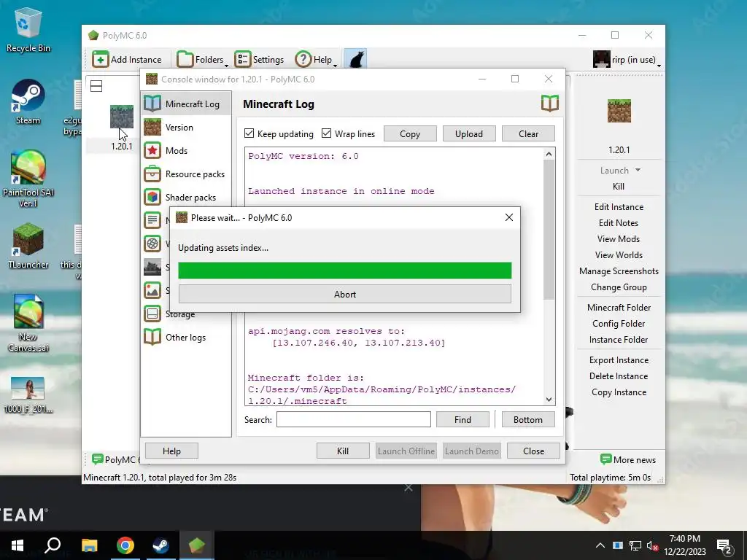747x560 pixels.
Task: Click Kill in the right instance panel
Action: click(x=619, y=187)
